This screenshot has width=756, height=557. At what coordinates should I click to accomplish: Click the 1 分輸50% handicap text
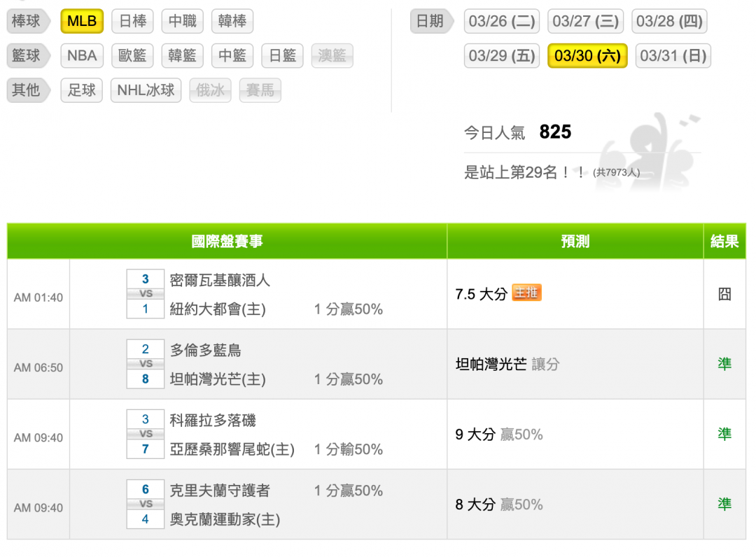349,449
